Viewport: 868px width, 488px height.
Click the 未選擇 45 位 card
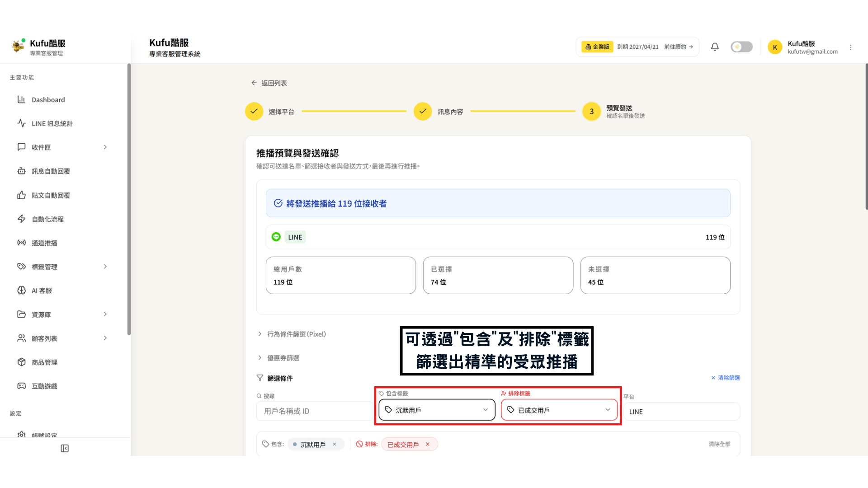click(655, 275)
